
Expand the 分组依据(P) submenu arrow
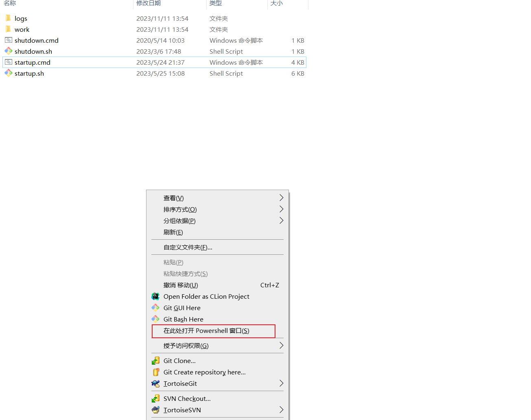[x=281, y=221]
